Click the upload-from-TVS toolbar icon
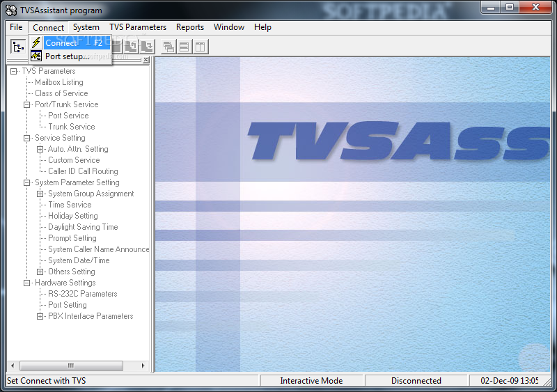557x392 pixels. click(x=131, y=47)
